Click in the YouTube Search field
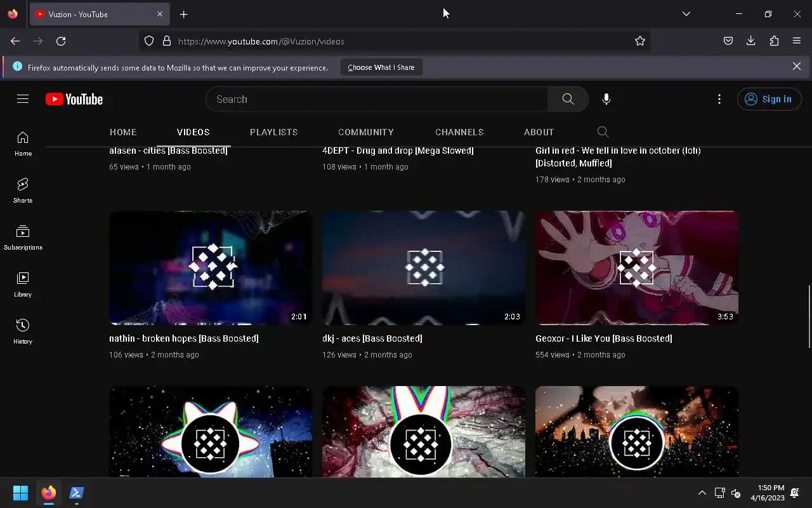The height and width of the screenshot is (508, 812). click(377, 99)
